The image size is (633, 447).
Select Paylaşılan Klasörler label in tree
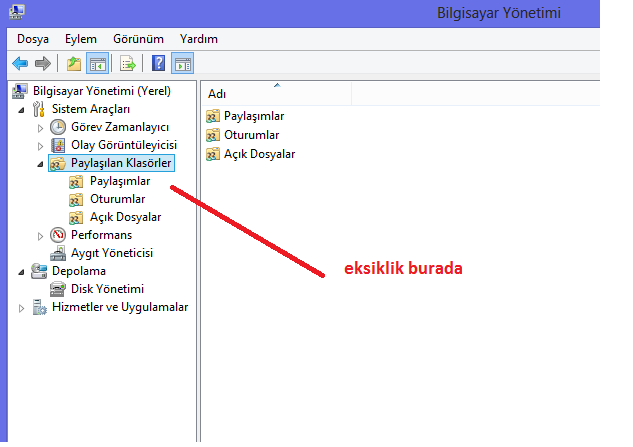point(121,163)
